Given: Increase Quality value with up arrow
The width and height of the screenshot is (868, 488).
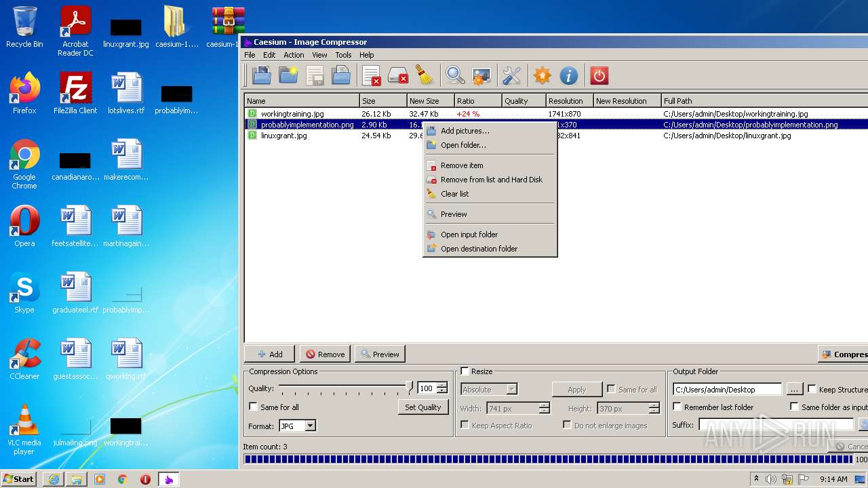Looking at the screenshot, I should coord(442,386).
